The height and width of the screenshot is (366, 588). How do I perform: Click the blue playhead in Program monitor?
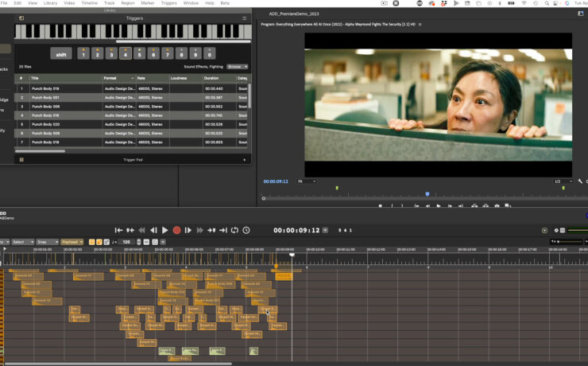pos(427,194)
